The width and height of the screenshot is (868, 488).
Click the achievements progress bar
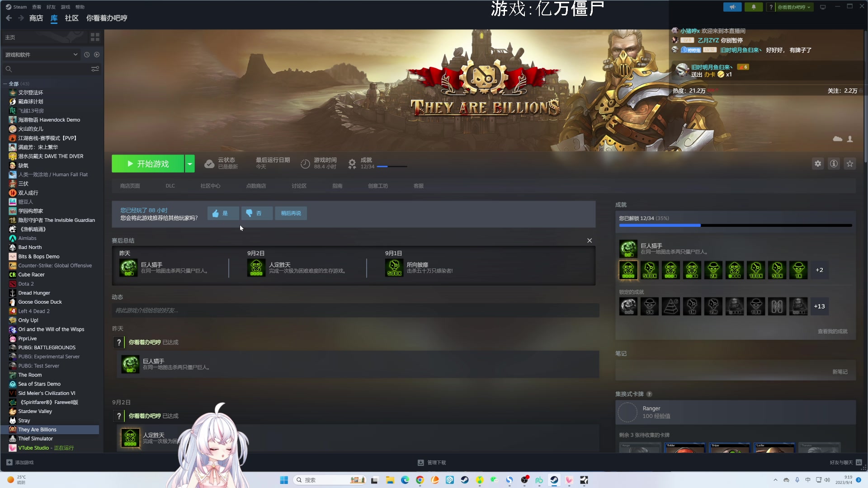[735, 225]
